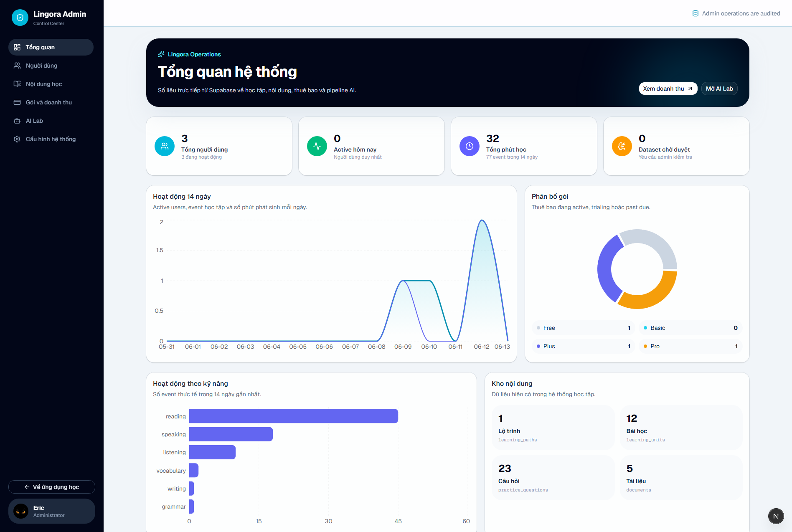792x532 pixels.
Task: Click the 06-09 label on the chart axis
Action: point(403,347)
